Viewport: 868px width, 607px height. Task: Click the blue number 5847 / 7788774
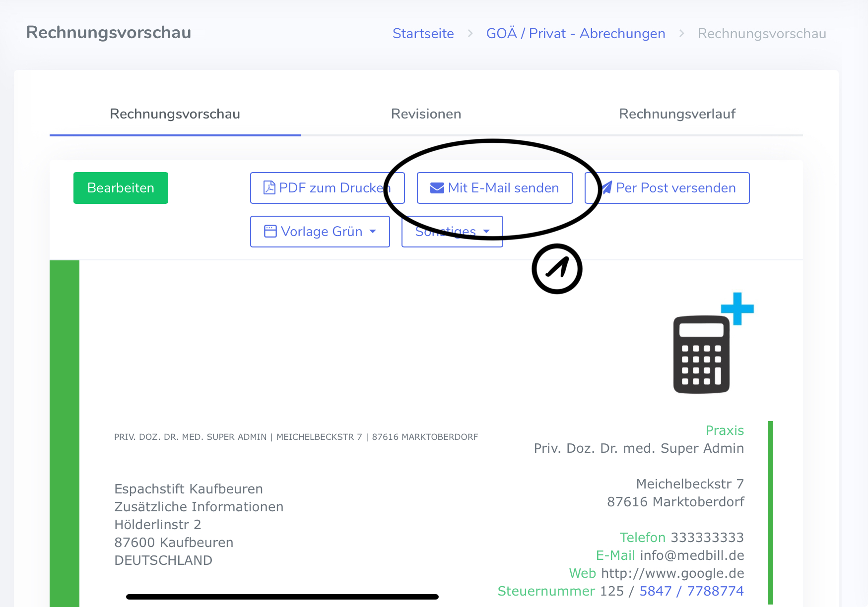(691, 591)
